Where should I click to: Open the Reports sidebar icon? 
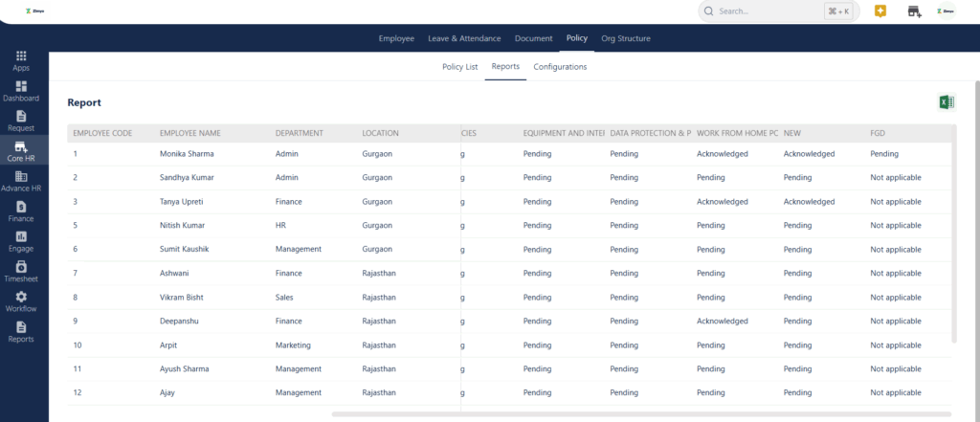pyautogui.click(x=21, y=327)
